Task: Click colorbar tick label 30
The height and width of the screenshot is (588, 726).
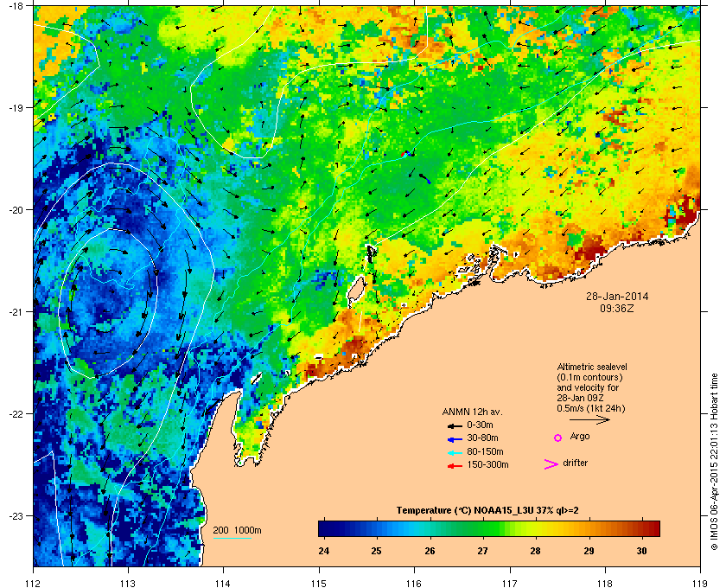Action: click(x=641, y=551)
